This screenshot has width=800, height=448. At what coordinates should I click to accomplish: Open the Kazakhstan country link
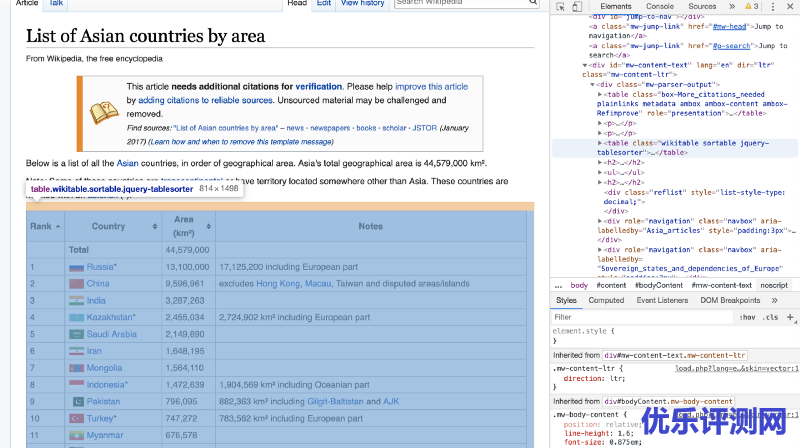coord(110,317)
